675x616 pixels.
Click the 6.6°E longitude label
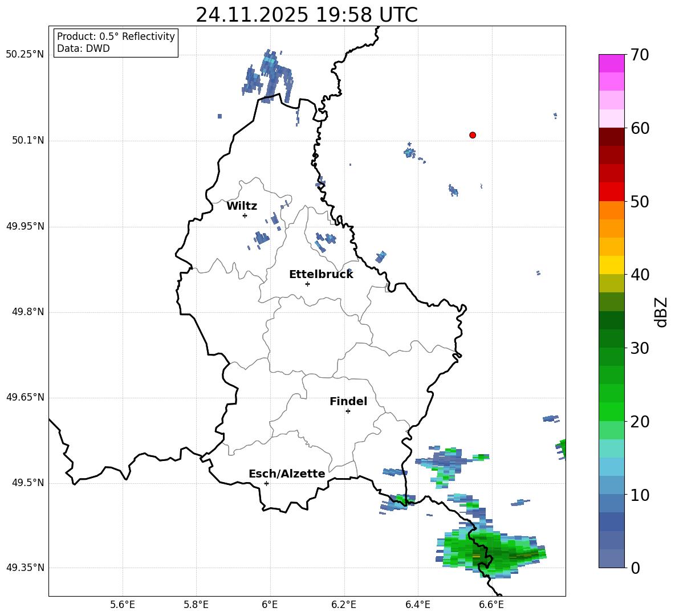pyautogui.click(x=491, y=605)
